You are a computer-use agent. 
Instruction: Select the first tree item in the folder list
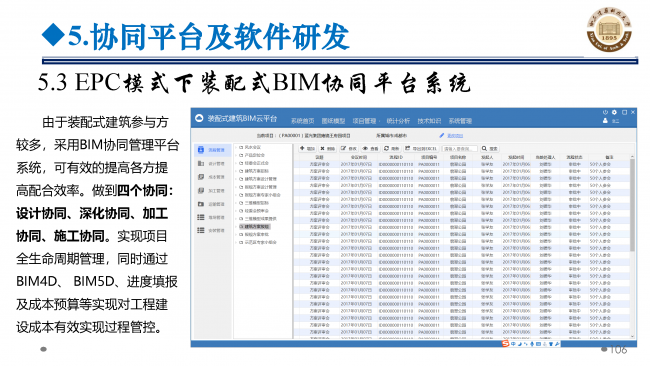pos(250,147)
